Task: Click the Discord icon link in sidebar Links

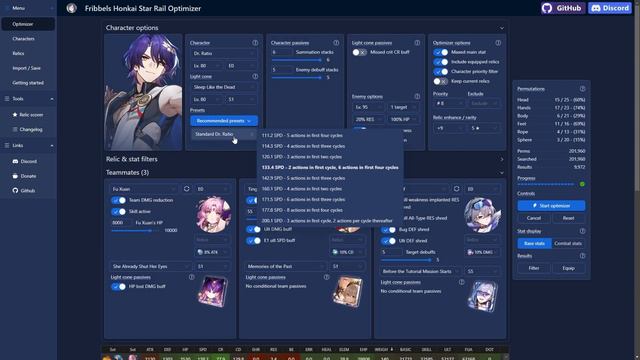Action: [x=24, y=161]
